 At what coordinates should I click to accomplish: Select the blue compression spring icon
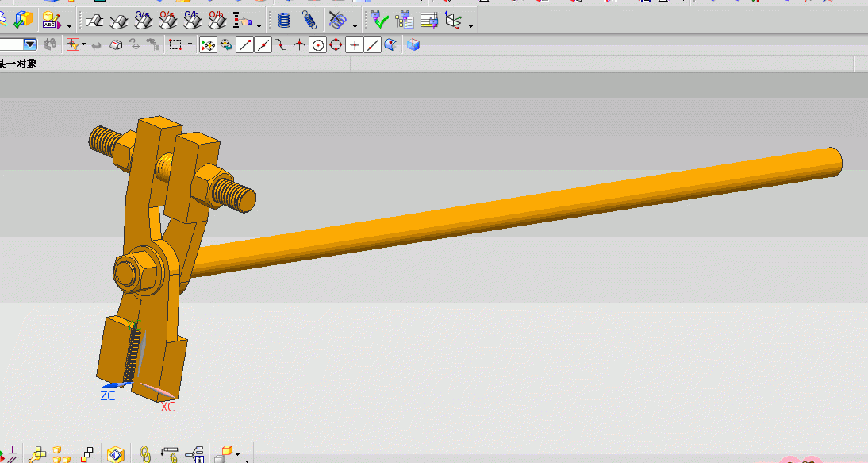point(284,21)
